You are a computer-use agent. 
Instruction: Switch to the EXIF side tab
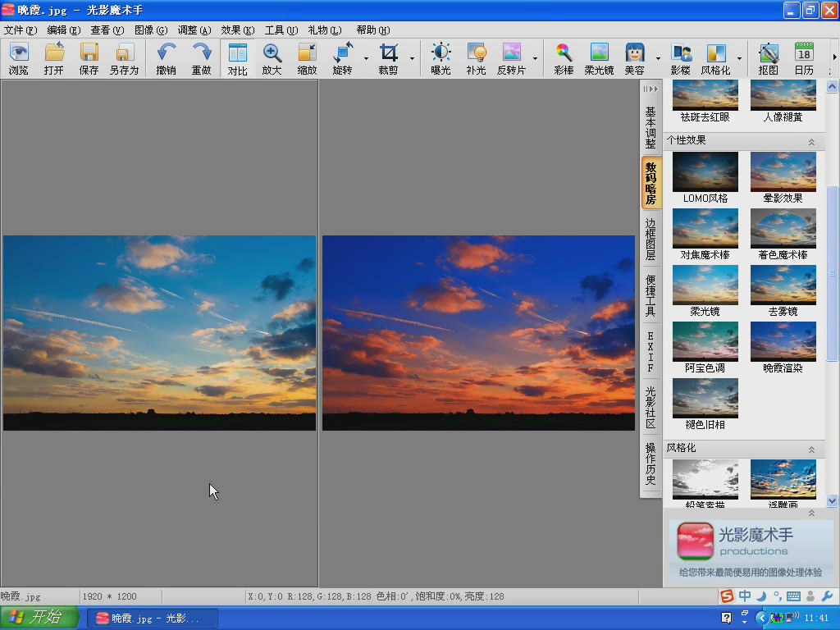coord(651,351)
